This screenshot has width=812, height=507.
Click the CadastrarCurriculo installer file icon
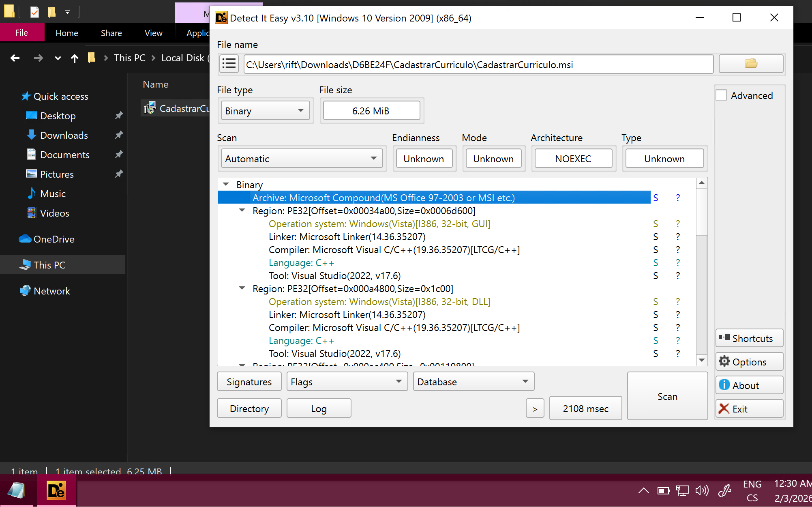click(x=150, y=108)
